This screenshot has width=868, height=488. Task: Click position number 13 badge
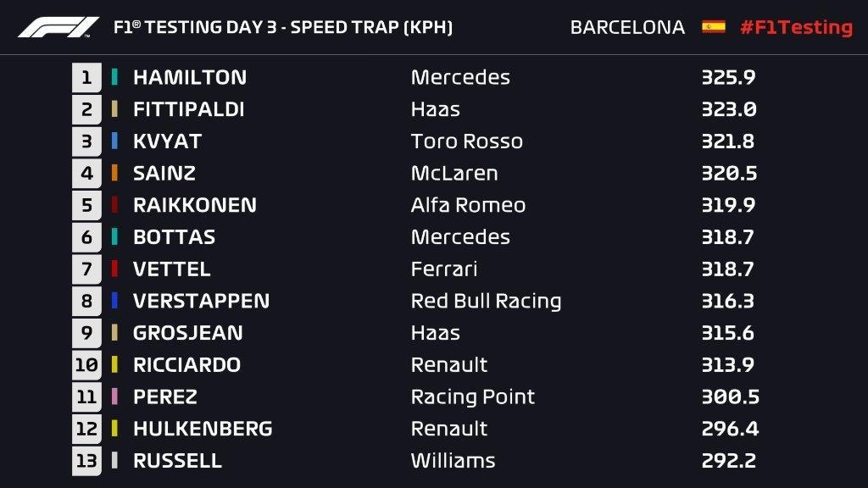(x=86, y=461)
